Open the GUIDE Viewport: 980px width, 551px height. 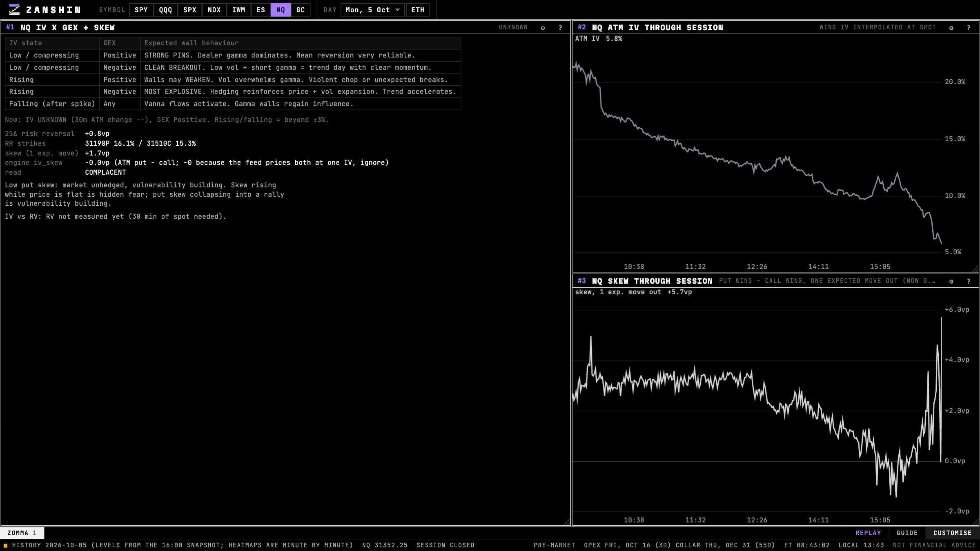coord(907,533)
